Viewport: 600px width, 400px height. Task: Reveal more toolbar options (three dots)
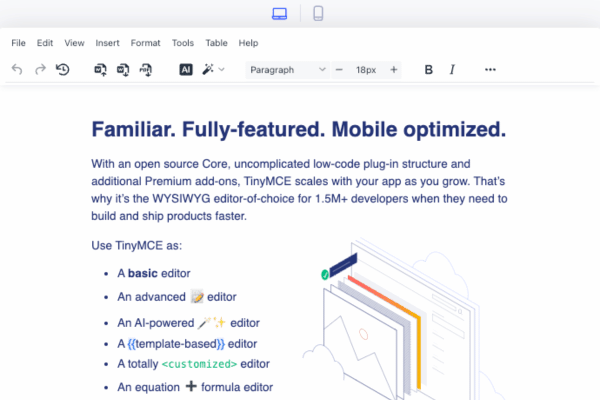[x=490, y=70]
